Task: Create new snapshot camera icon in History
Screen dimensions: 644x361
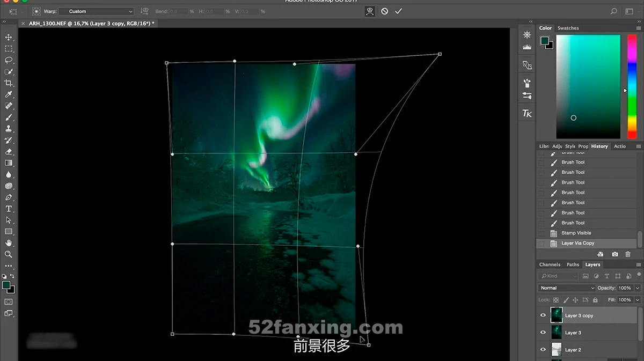Action: (x=615, y=254)
